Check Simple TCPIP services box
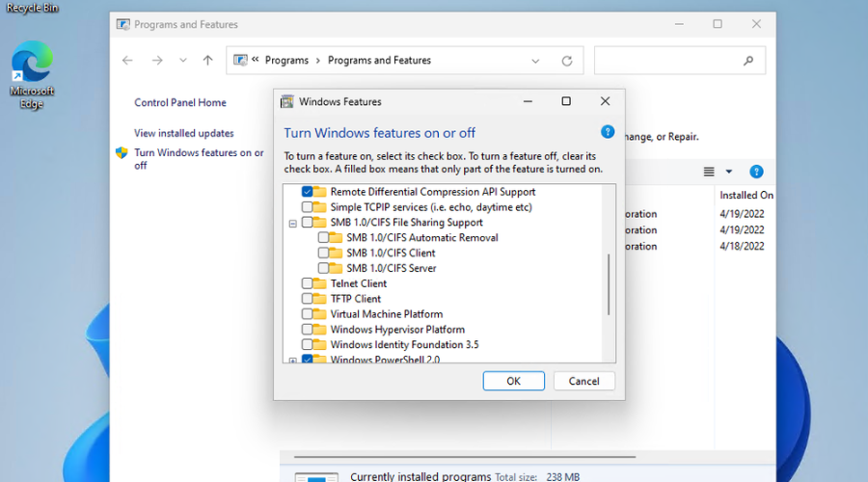The image size is (868, 482). (308, 207)
